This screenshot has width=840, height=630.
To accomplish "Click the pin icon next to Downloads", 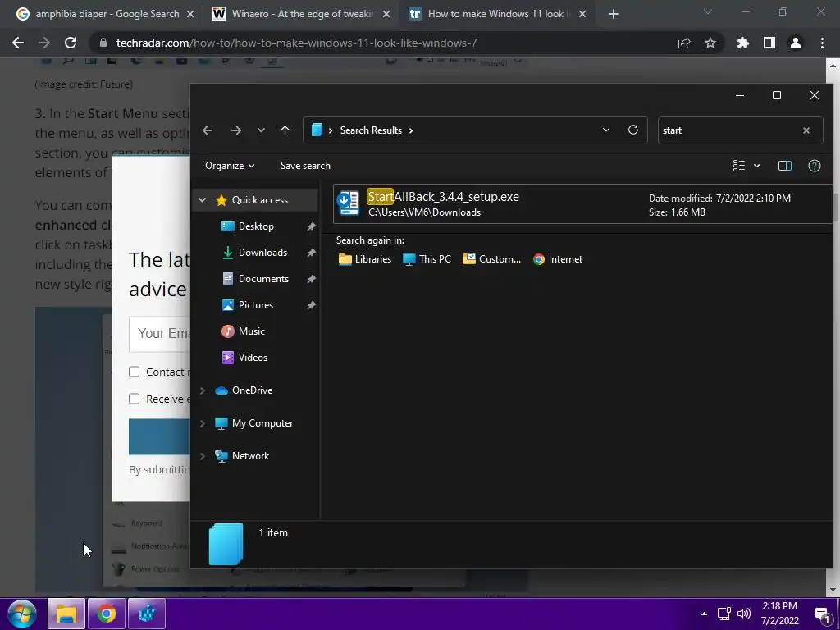I will click(311, 253).
